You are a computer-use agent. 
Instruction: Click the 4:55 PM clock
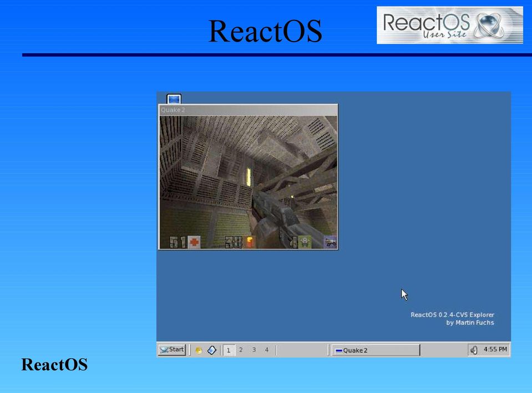coord(495,349)
